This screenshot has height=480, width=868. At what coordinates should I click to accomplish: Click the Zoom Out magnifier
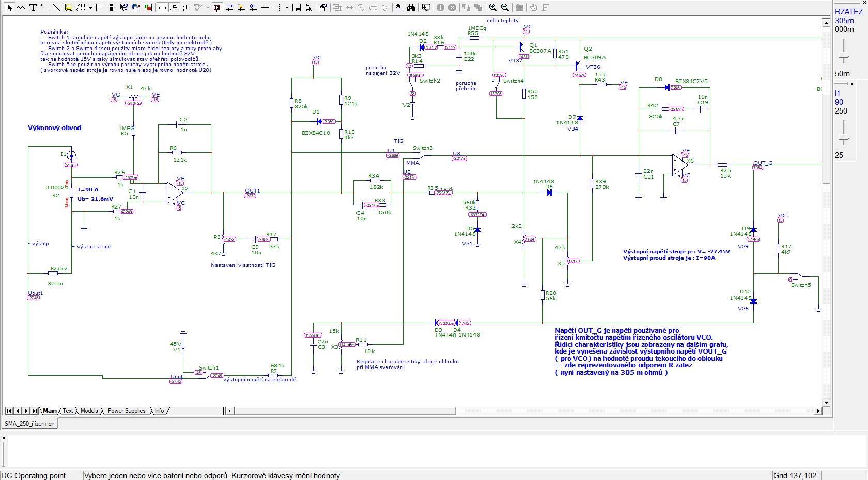click(x=505, y=8)
